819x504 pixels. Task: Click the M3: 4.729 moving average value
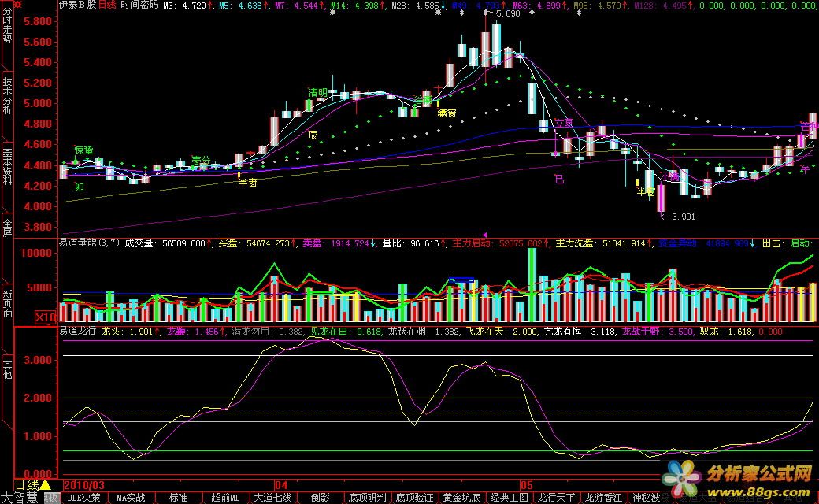coord(187,6)
